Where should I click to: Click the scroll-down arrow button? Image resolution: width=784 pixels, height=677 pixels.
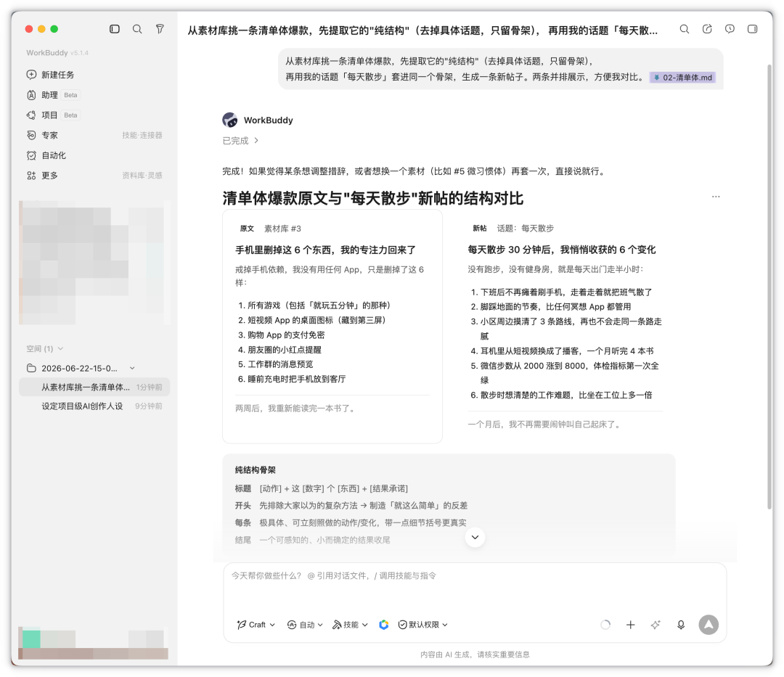point(475,537)
